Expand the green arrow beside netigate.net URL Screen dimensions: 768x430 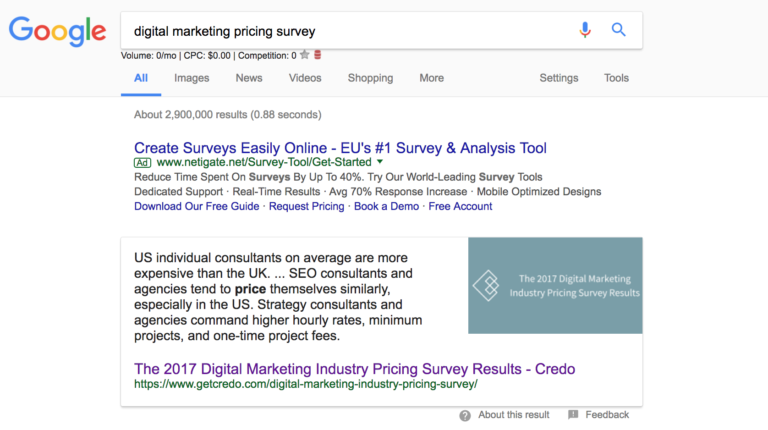tap(380, 162)
